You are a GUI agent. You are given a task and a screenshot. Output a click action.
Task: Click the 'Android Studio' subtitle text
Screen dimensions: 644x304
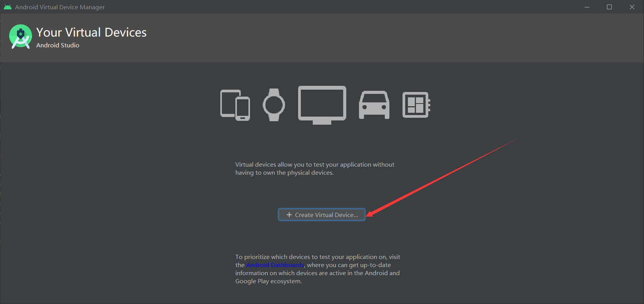pos(58,45)
